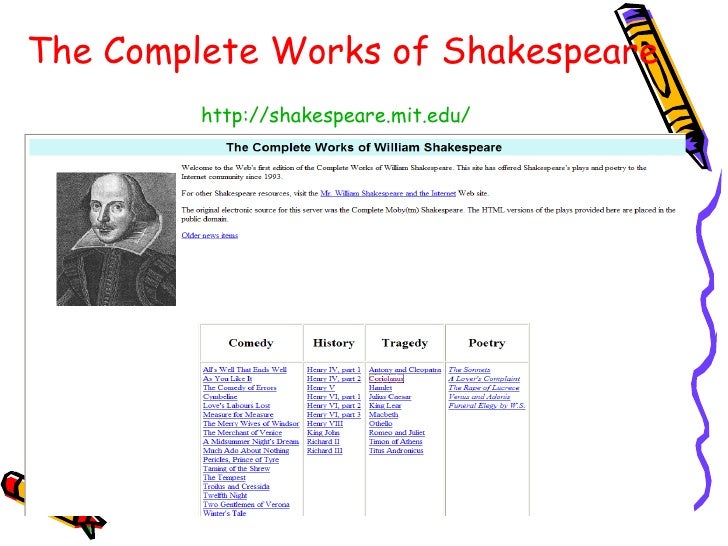This screenshot has height=546, width=728.
Task: Open Romeo and Juliet
Action: (x=397, y=432)
